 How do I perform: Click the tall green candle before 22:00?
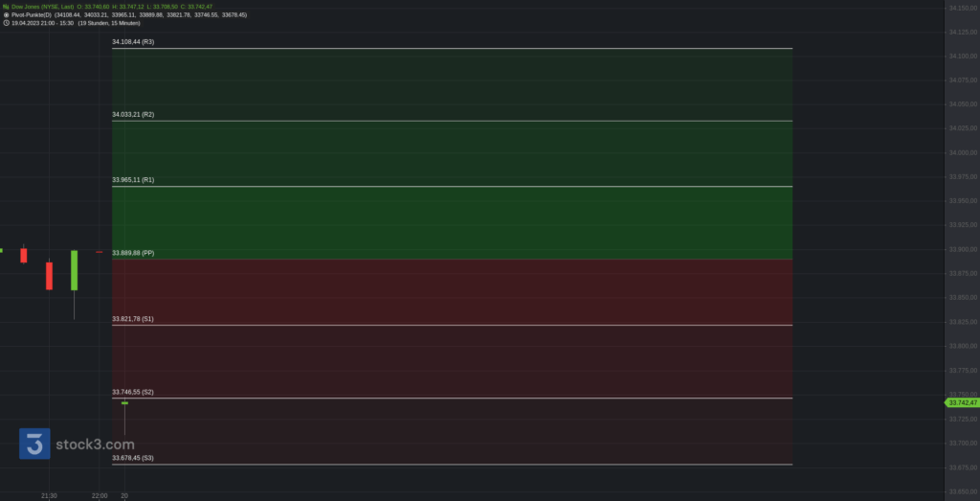coord(74,270)
